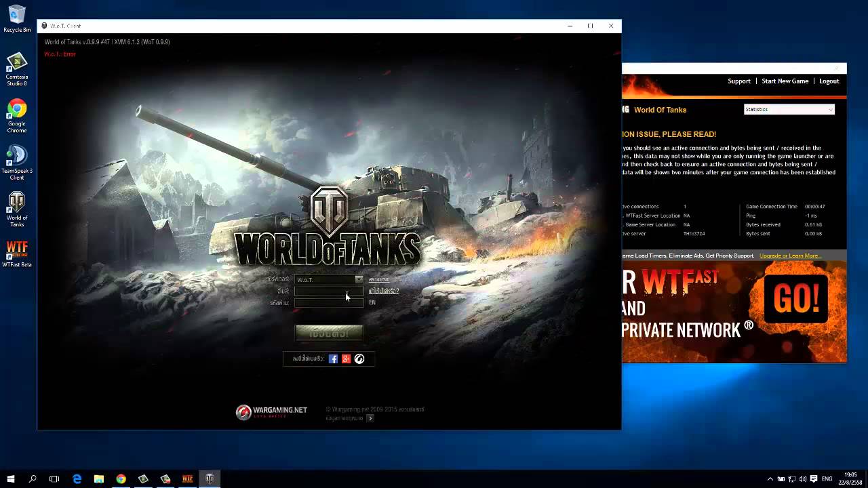Expand the W.o.T. server dropdown

click(x=359, y=279)
